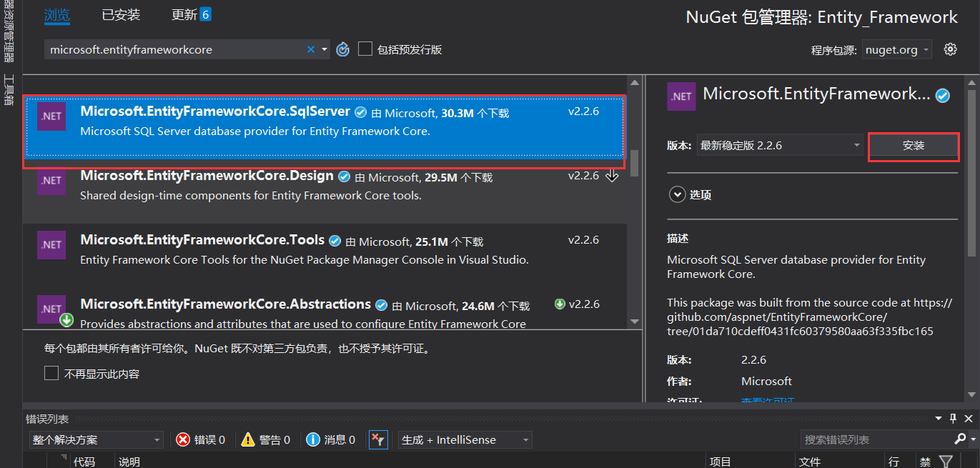
Task: Switch to the 已安装 tab
Action: (121, 15)
